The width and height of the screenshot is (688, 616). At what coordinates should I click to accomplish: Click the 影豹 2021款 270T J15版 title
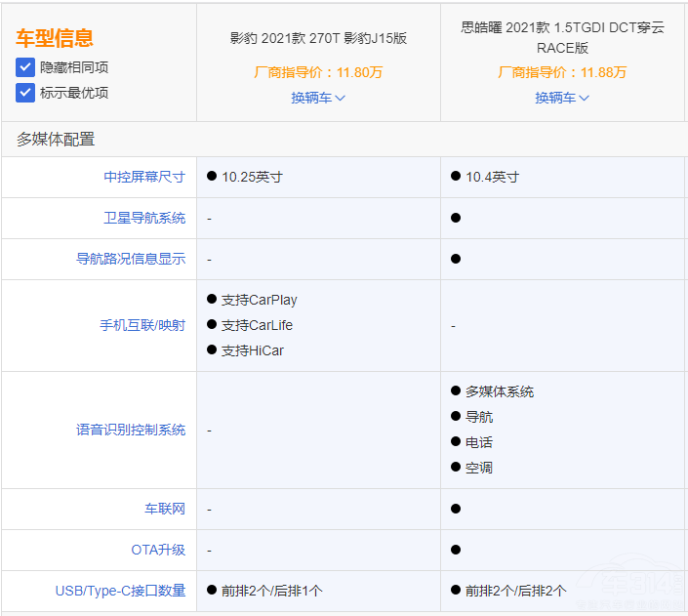(x=318, y=38)
